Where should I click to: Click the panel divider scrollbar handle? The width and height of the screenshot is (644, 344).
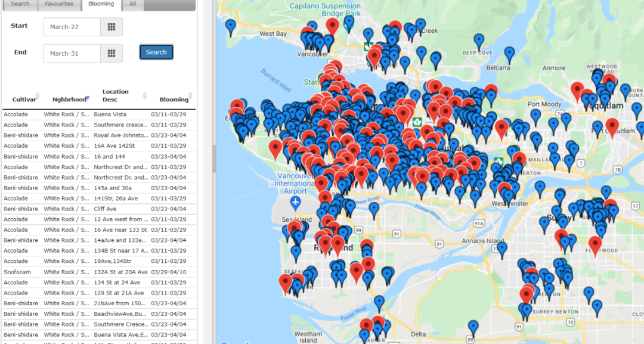point(214,159)
